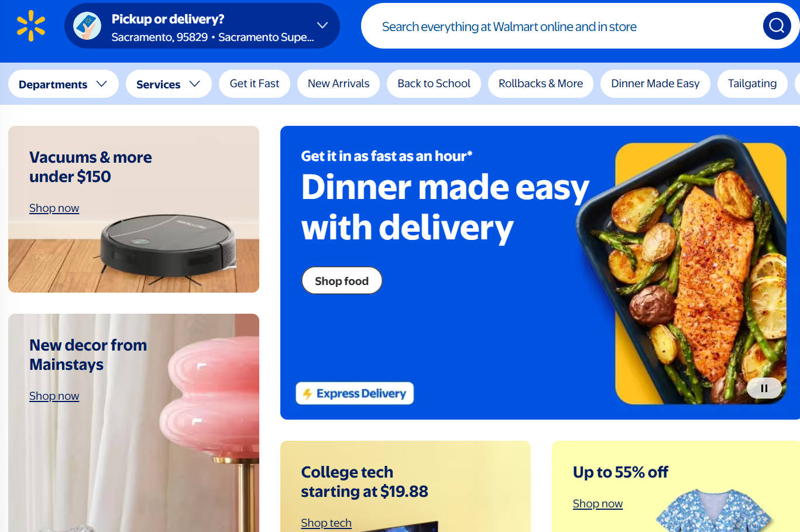800x532 pixels.
Task: Open Rollbacks & More category
Action: pos(541,84)
